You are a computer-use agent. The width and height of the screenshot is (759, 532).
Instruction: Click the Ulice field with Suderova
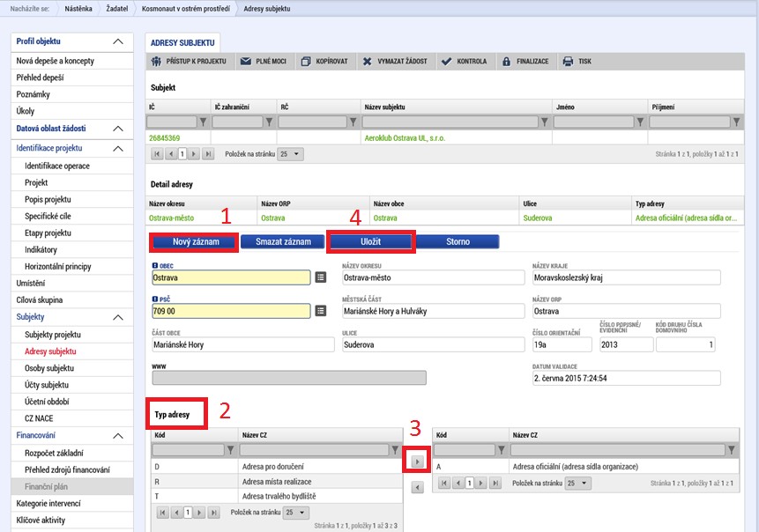433,345
